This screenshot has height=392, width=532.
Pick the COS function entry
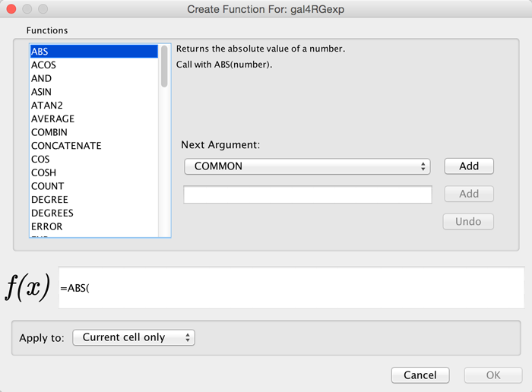40,160
